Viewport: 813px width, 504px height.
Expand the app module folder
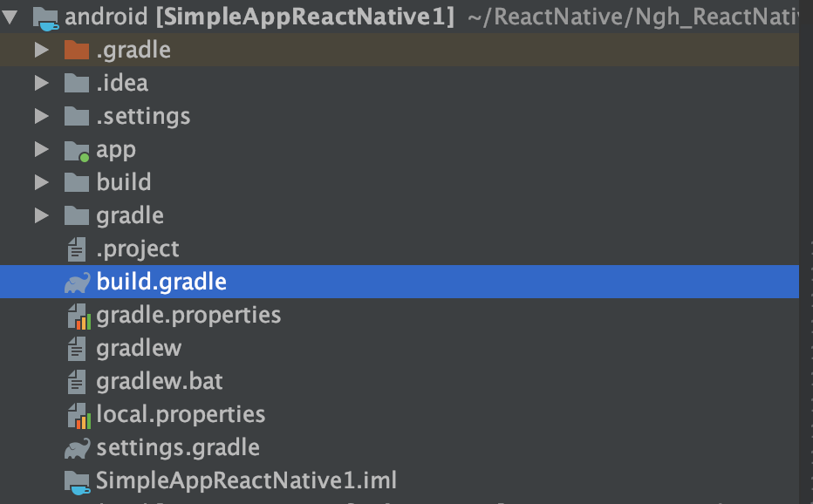click(41, 150)
